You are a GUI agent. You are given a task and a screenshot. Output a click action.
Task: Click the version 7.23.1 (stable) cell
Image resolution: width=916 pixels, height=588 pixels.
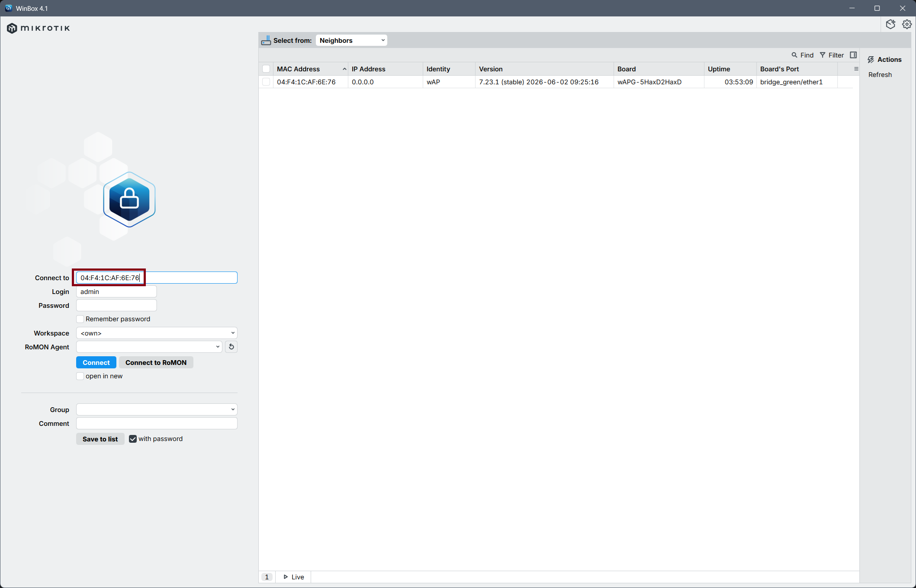[544, 82]
